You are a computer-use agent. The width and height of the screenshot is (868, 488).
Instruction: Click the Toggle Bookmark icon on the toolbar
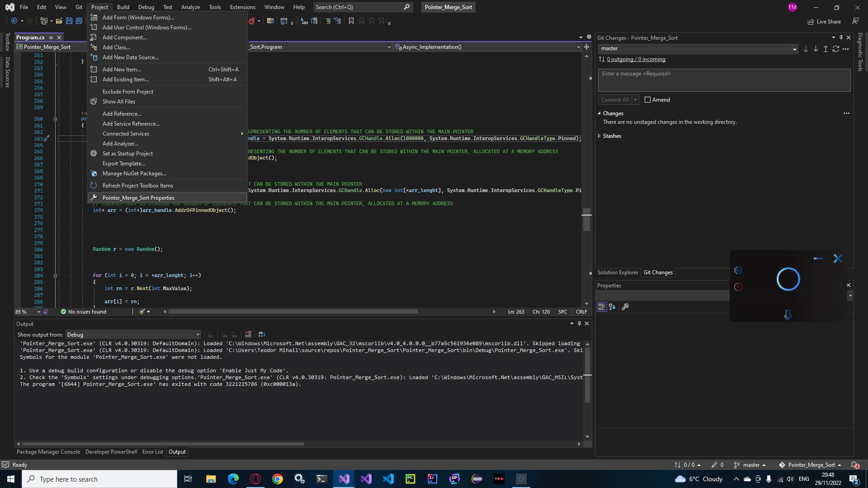(x=351, y=21)
